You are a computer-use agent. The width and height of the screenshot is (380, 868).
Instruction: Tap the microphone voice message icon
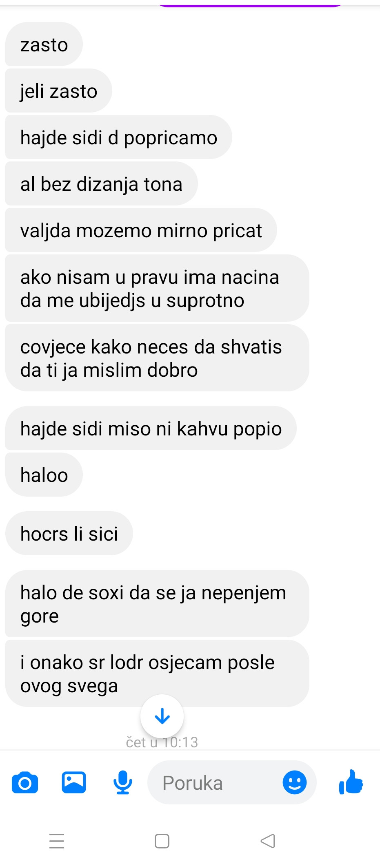click(x=122, y=782)
